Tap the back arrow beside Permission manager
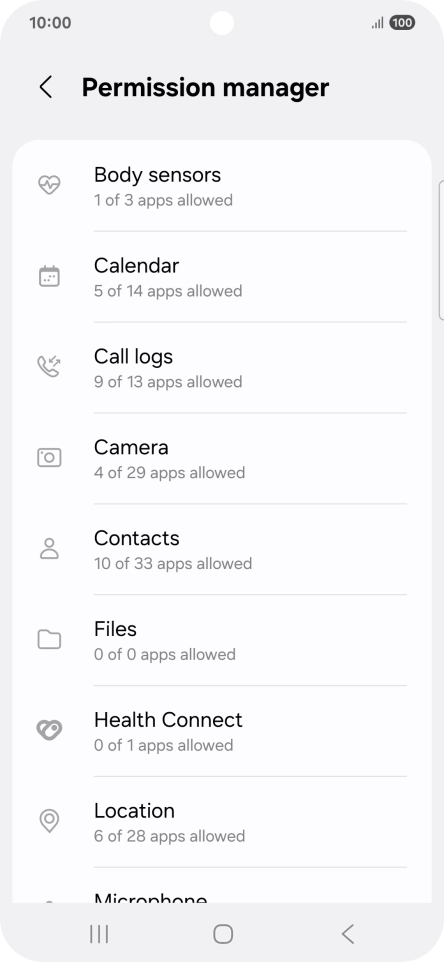This screenshot has height=962, width=444. click(x=46, y=87)
